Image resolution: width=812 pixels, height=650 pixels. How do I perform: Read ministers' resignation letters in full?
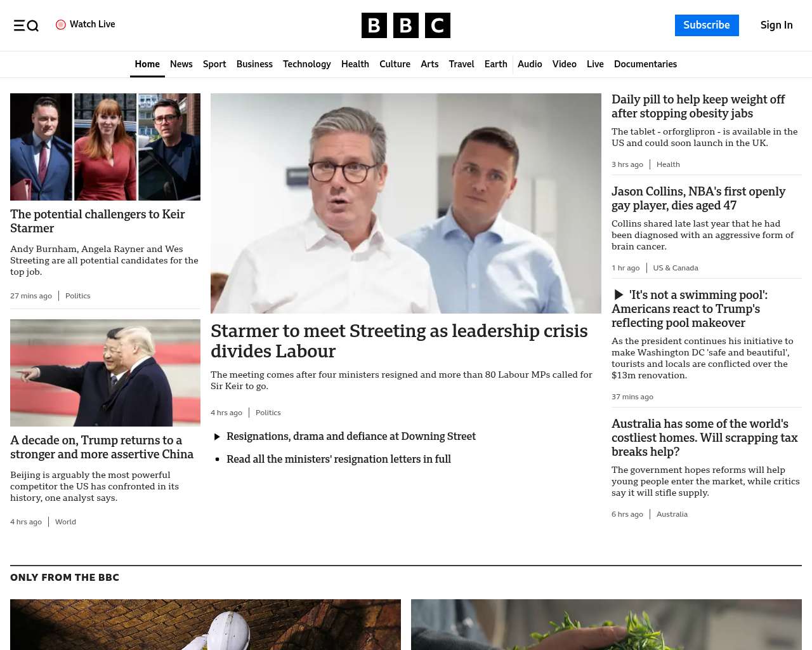[x=339, y=459]
